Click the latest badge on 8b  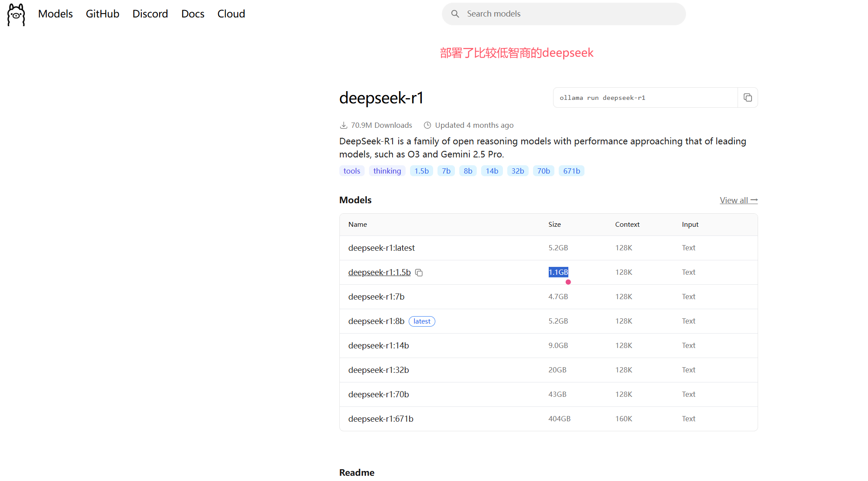pyautogui.click(x=422, y=321)
